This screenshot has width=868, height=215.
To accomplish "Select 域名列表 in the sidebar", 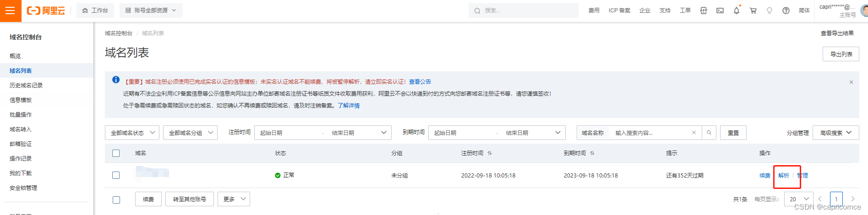I will [x=21, y=70].
